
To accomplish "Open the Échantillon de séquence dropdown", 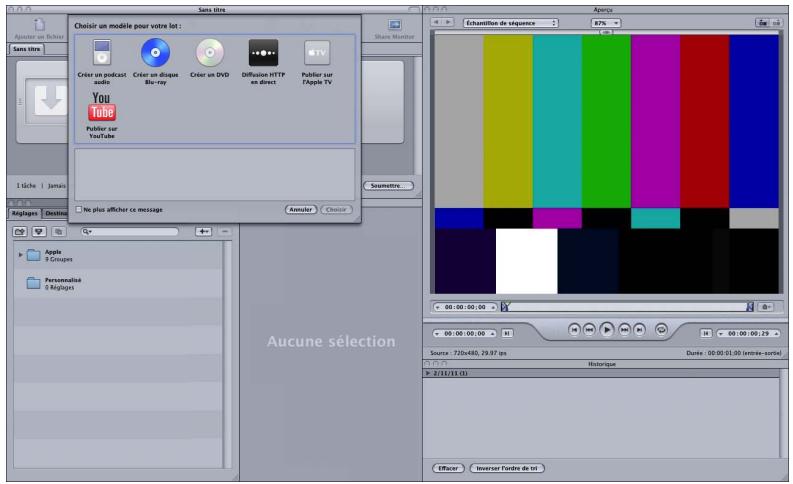I will tap(520, 22).
